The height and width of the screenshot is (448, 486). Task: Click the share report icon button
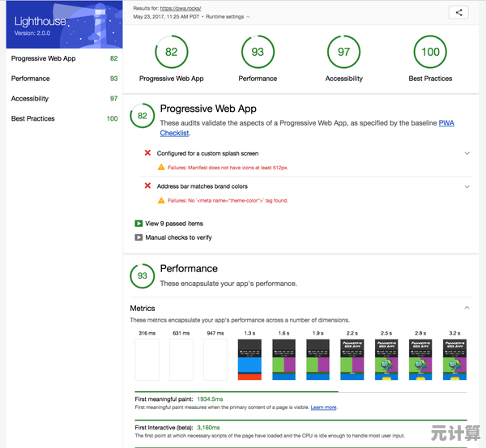(x=458, y=12)
